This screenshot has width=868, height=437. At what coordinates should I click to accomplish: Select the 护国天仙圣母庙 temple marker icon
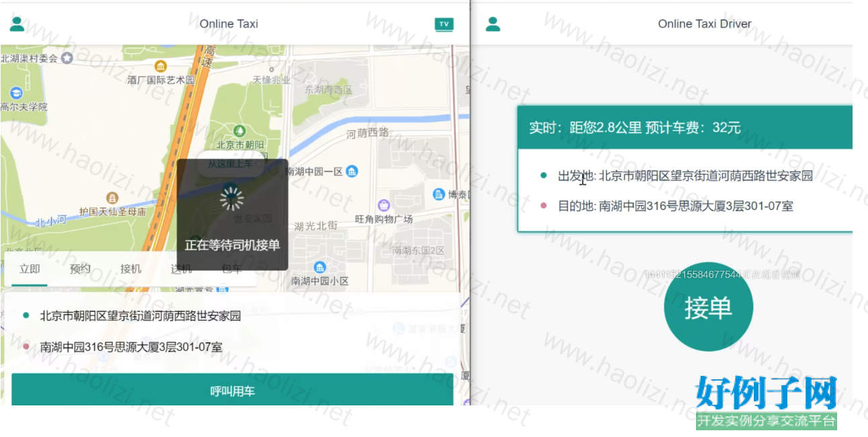pyautogui.click(x=112, y=198)
